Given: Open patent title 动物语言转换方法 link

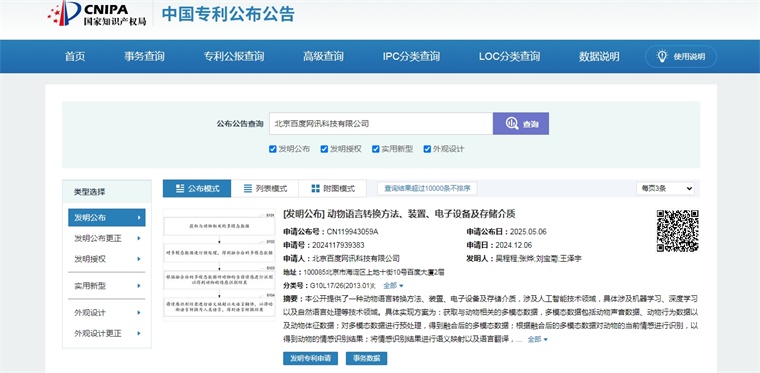Looking at the screenshot, I should 399,214.
